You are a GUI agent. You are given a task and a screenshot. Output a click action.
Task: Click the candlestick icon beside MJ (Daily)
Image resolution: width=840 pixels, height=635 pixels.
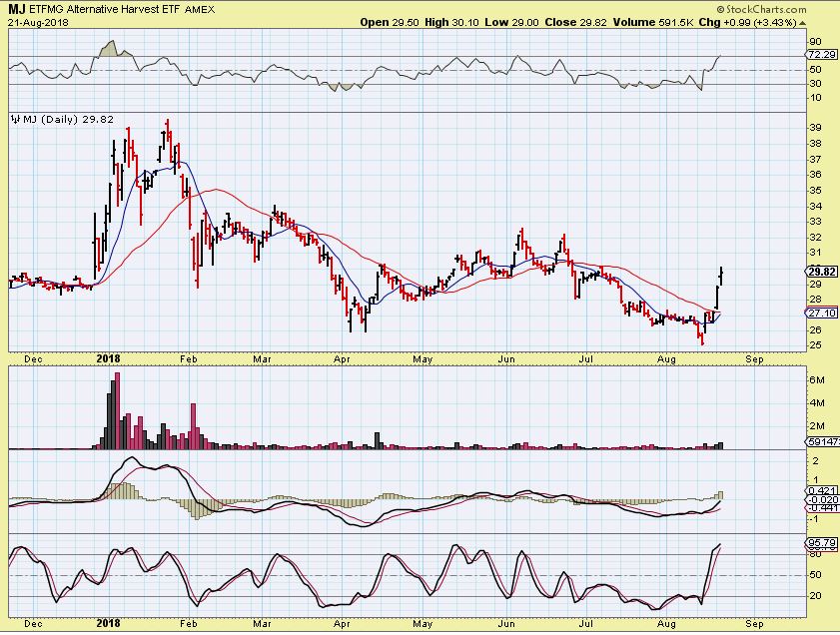point(16,120)
